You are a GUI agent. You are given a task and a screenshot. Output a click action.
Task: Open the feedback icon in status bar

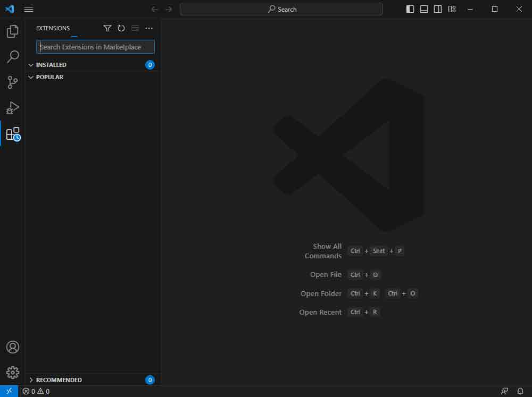pos(504,391)
